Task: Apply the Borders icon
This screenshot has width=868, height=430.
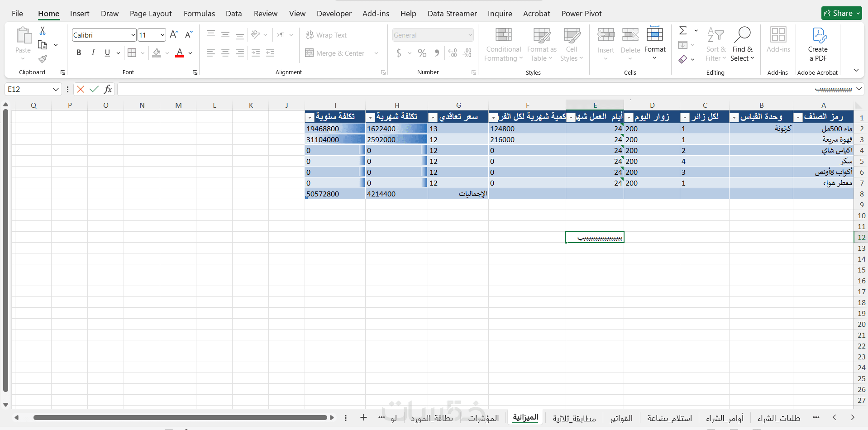Action: pos(132,53)
